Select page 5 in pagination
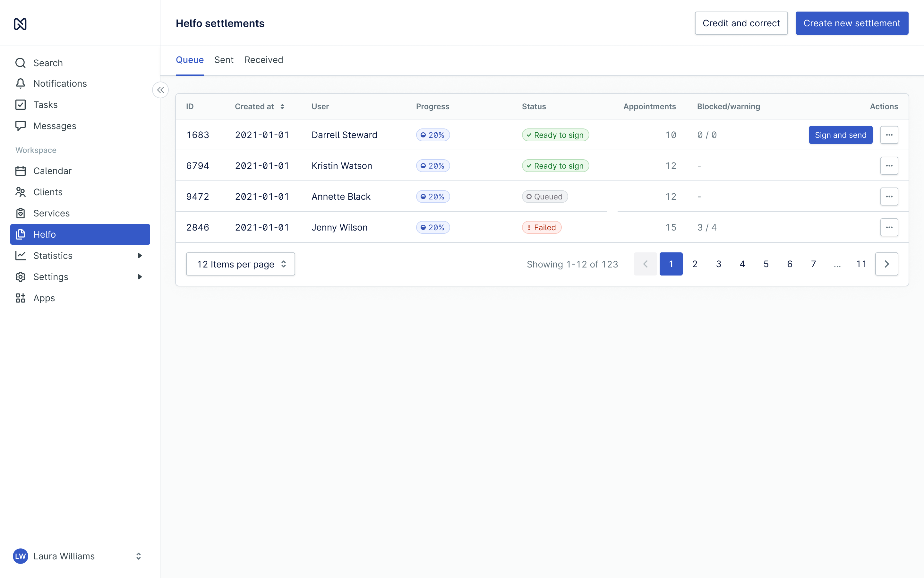 tap(766, 264)
